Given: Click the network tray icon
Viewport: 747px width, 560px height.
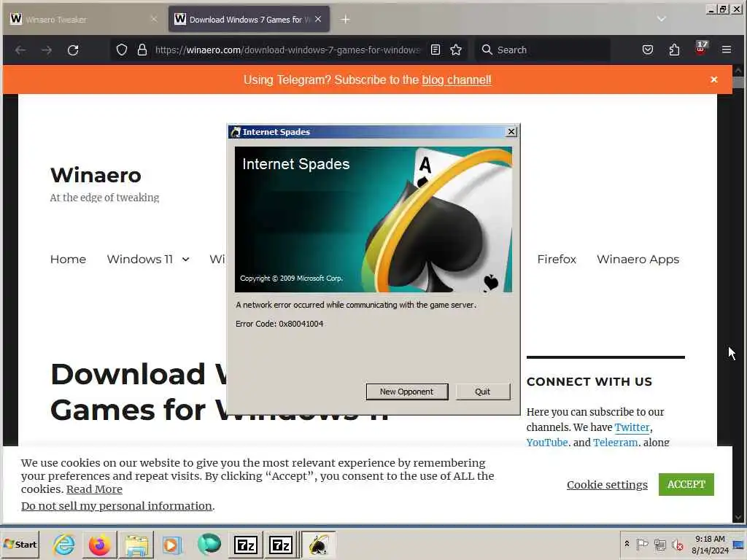Looking at the screenshot, I should (659, 544).
